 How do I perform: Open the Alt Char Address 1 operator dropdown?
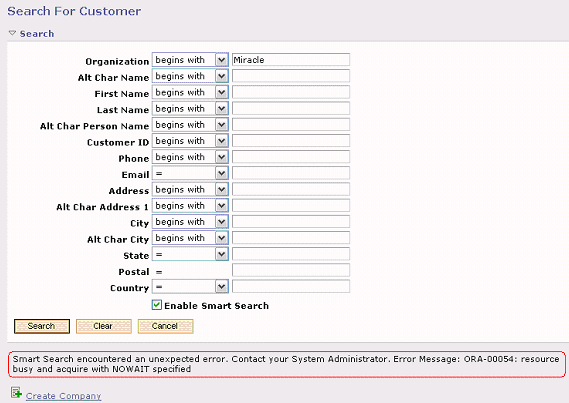click(190, 206)
